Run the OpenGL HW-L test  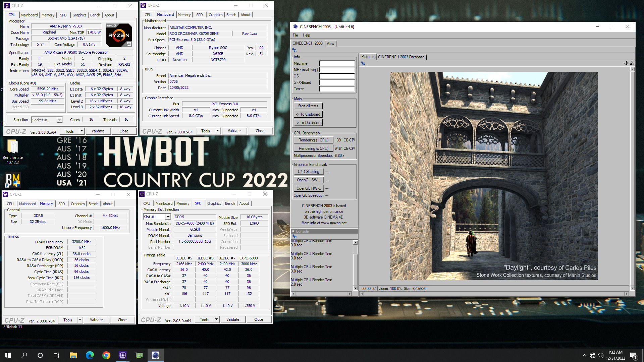pyautogui.click(x=309, y=188)
